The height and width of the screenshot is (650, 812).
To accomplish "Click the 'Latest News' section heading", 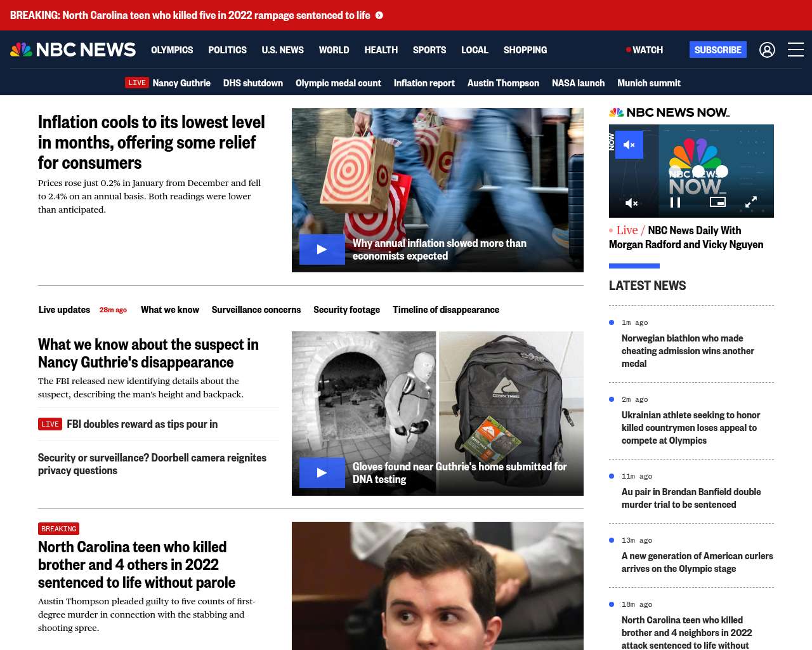I will [648, 286].
